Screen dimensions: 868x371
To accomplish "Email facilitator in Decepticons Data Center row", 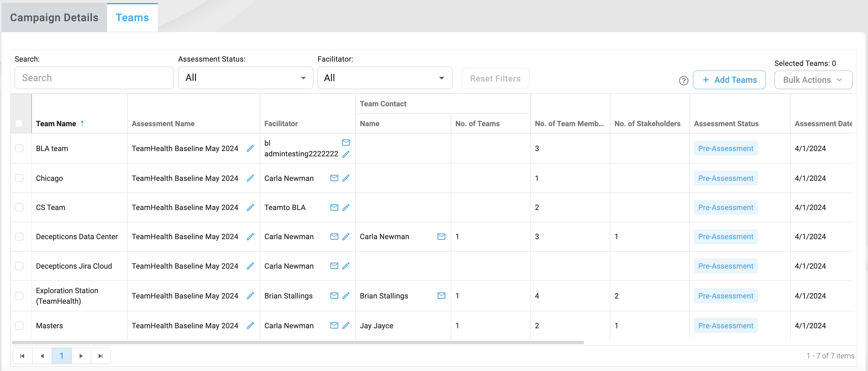I will click(x=334, y=237).
